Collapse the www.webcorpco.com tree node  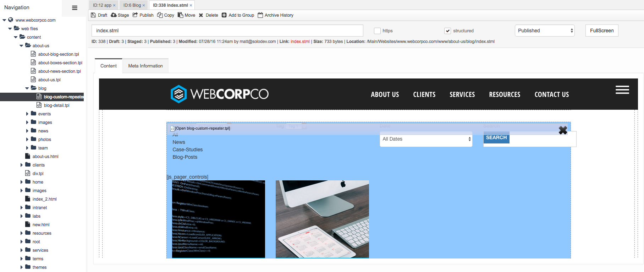click(x=4, y=20)
